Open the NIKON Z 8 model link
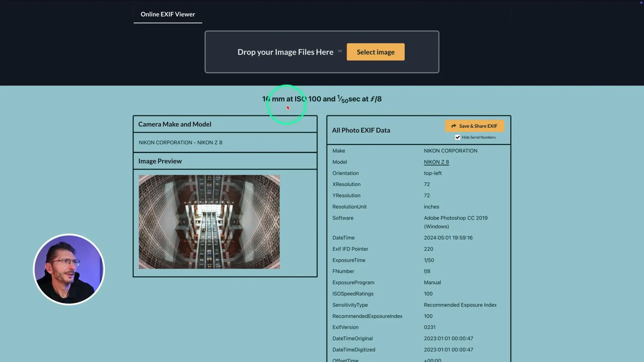The width and height of the screenshot is (644, 362). click(x=436, y=162)
